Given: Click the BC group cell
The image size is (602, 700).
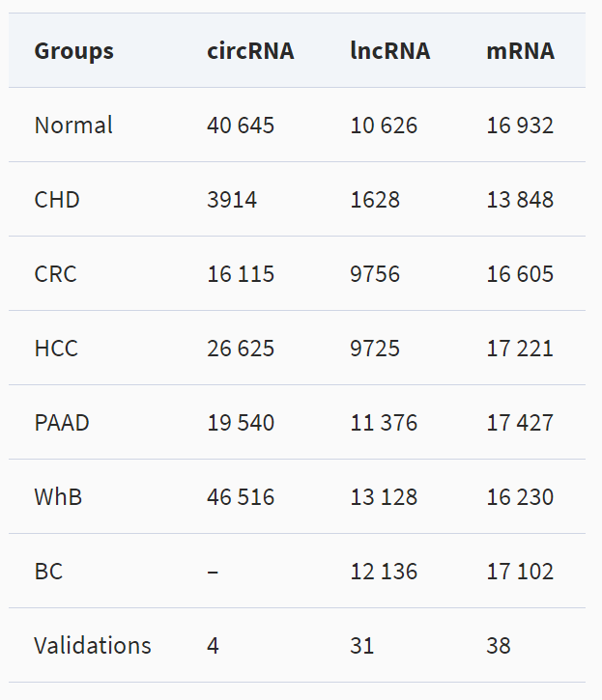Looking at the screenshot, I should [x=48, y=571].
